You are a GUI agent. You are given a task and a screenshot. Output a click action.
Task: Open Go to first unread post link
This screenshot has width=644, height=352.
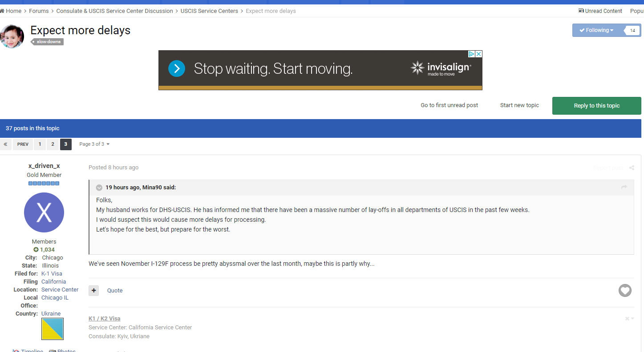(x=449, y=105)
